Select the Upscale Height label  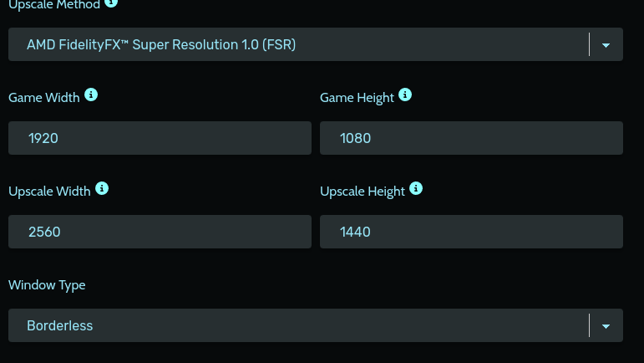(x=363, y=192)
